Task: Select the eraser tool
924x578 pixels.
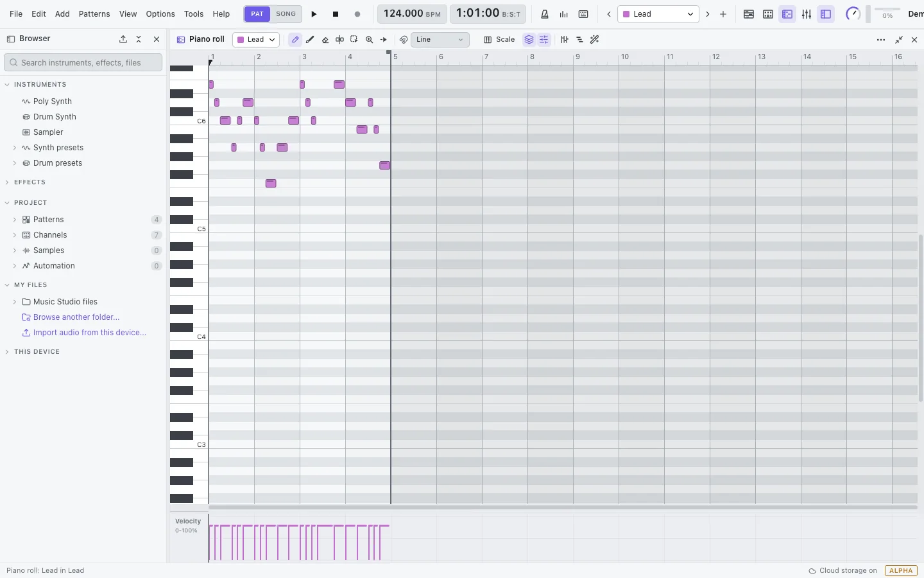Action: pyautogui.click(x=325, y=40)
